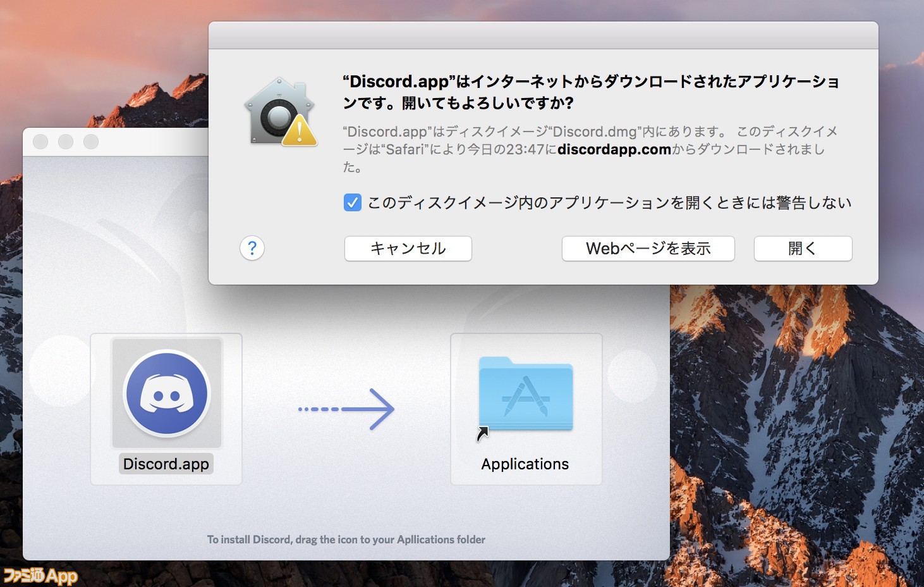Screen dimensions: 924x587
Task: Click the キャンセル (Cancel) button
Action: click(x=408, y=249)
